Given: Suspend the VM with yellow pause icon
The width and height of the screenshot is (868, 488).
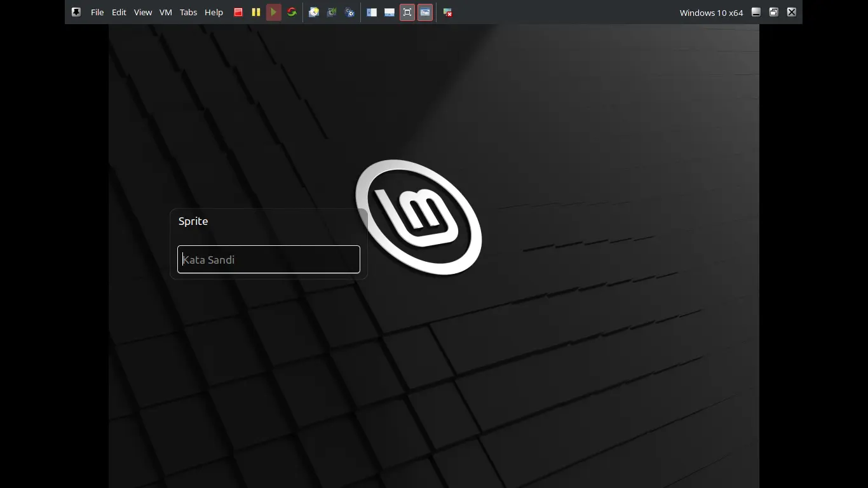Looking at the screenshot, I should pyautogui.click(x=256, y=12).
